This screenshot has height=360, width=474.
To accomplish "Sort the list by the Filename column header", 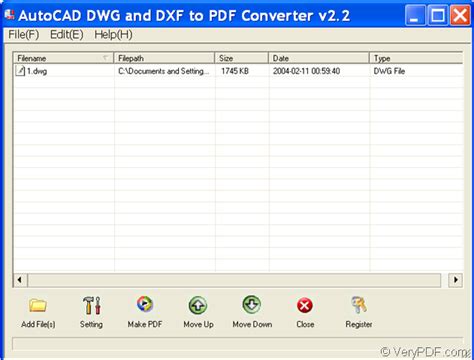I will tap(63, 58).
